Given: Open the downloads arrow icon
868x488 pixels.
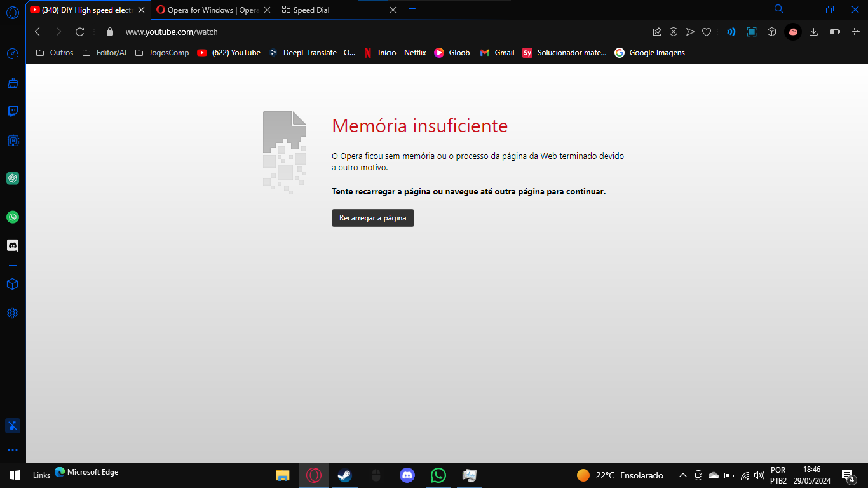Looking at the screenshot, I should click(x=813, y=32).
